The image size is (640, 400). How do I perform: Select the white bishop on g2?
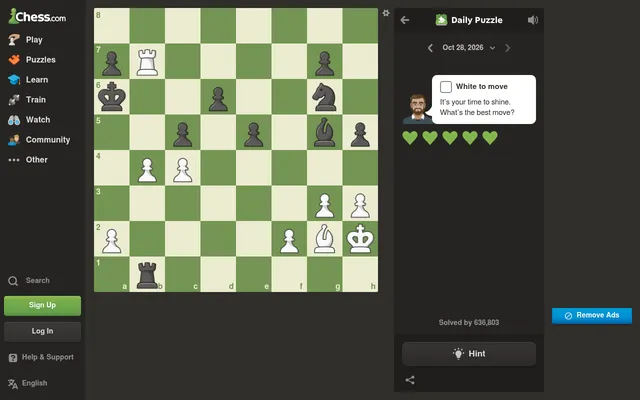coord(324,239)
